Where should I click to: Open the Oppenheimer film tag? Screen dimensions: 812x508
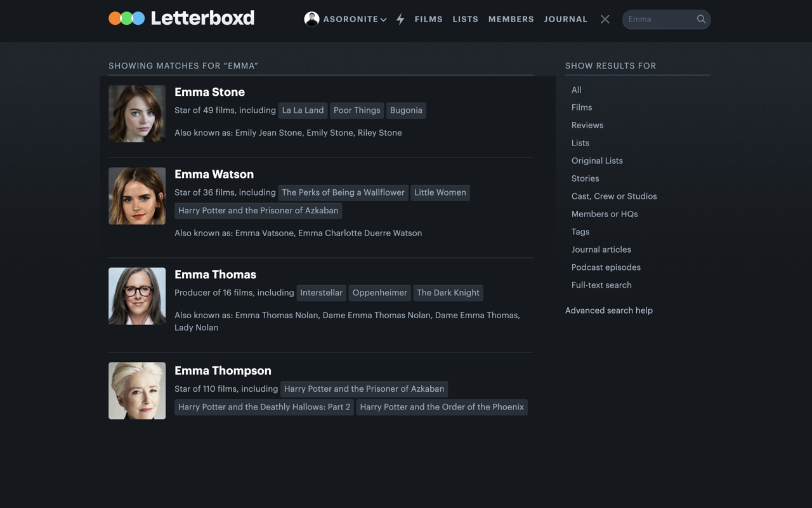click(380, 293)
